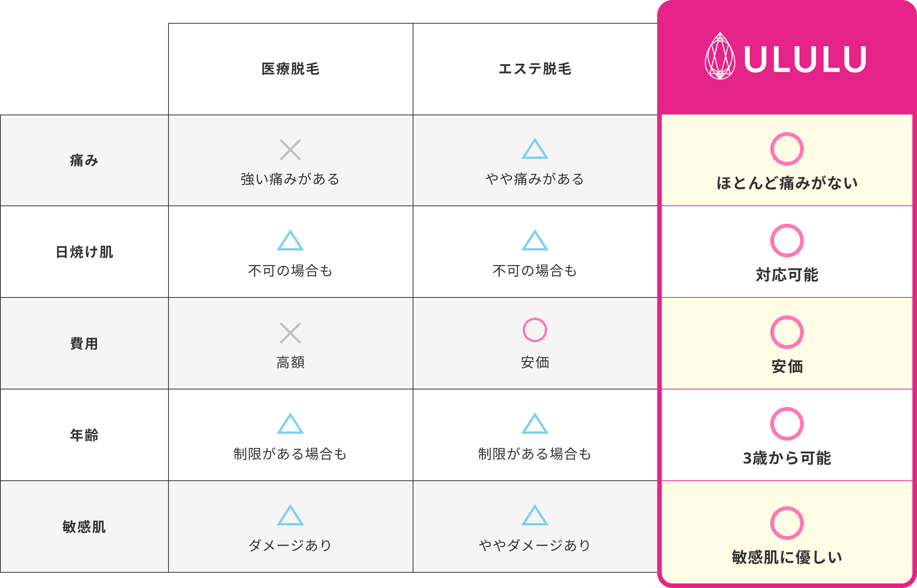Image resolution: width=917 pixels, height=588 pixels.
Task: Click the 日焼け肌 row label
Action: click(84, 252)
